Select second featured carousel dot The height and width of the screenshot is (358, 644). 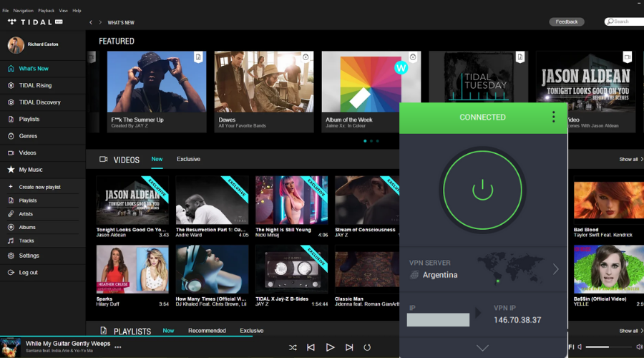click(371, 141)
